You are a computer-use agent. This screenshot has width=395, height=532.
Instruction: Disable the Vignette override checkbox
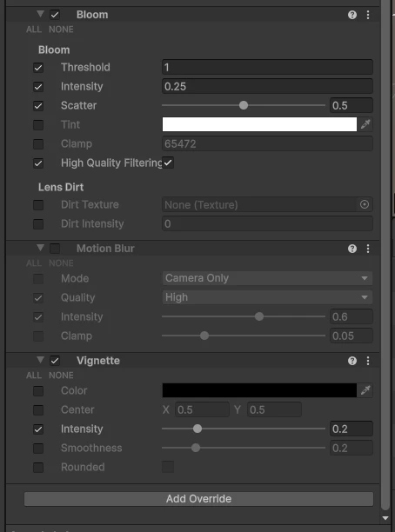[x=55, y=361]
